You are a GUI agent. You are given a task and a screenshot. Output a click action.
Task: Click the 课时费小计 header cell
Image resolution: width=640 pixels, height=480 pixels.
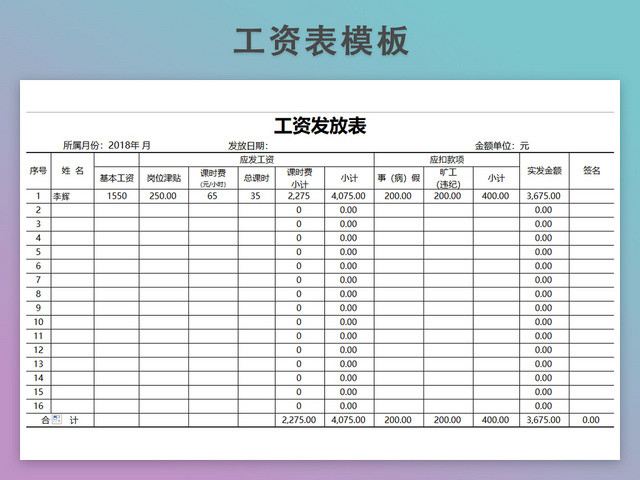pos(300,178)
